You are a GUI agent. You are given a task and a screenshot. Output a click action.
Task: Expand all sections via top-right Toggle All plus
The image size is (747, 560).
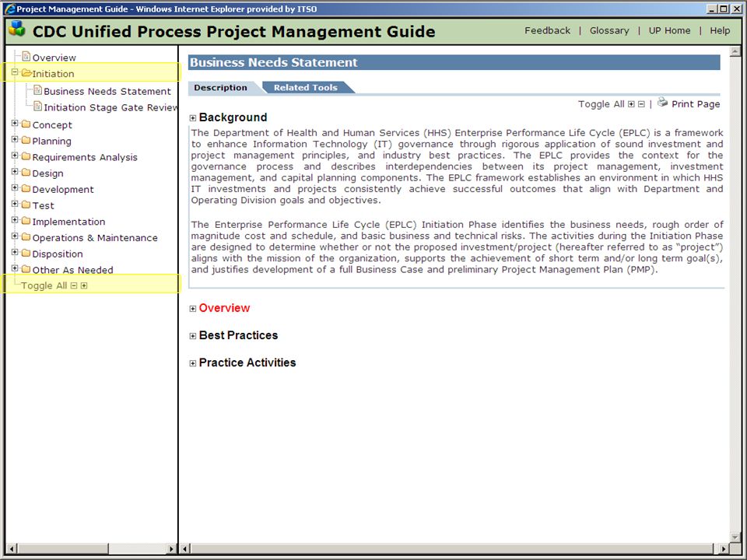click(x=631, y=104)
